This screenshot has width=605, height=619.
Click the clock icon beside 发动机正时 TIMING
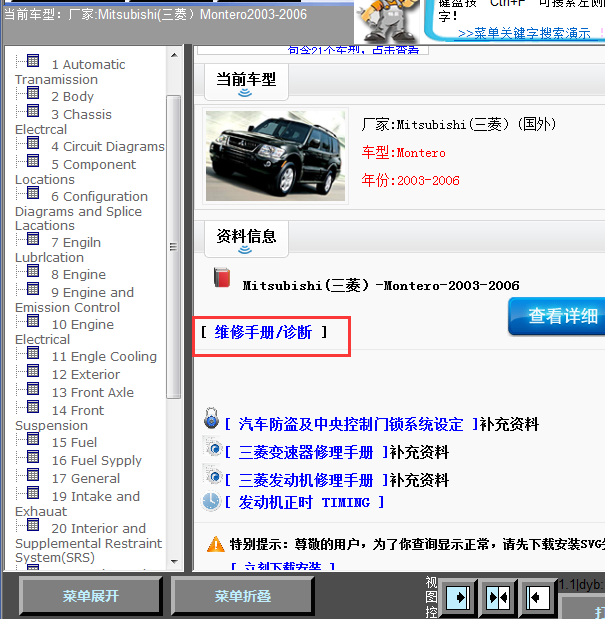click(211, 501)
